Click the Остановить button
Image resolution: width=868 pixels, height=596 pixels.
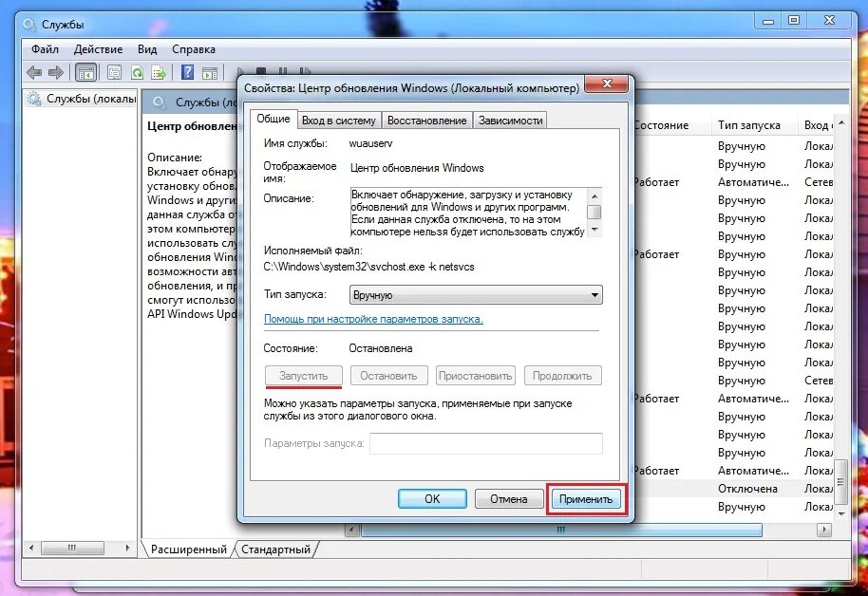388,376
